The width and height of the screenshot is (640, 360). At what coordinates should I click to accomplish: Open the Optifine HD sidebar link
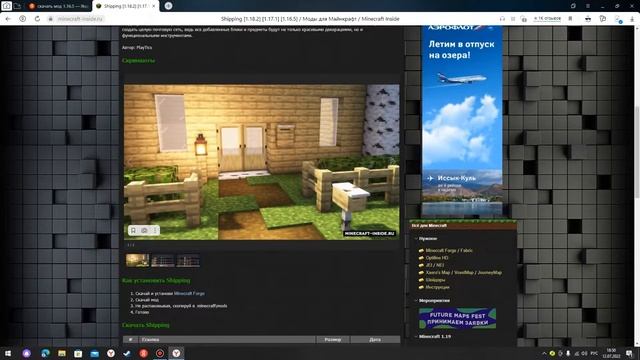coord(437,258)
